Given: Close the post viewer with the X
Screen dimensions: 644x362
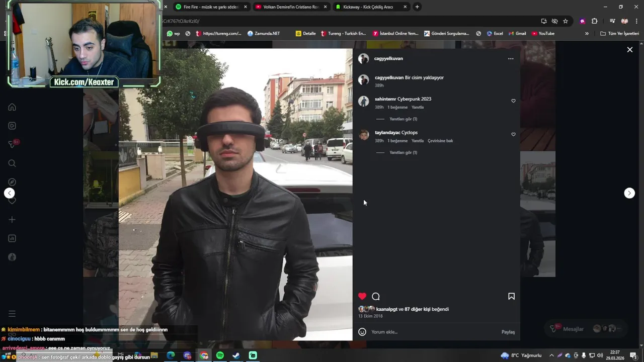Looking at the screenshot, I should [629, 49].
